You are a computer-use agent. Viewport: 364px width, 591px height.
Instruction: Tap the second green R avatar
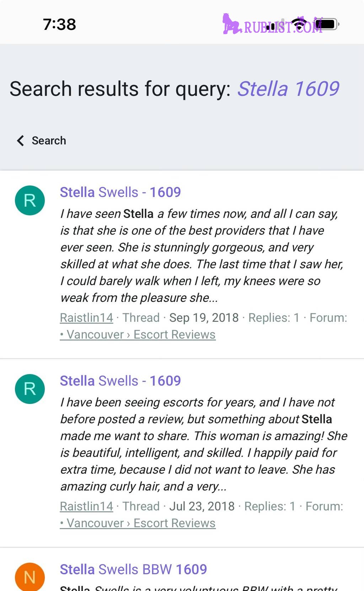(x=30, y=389)
